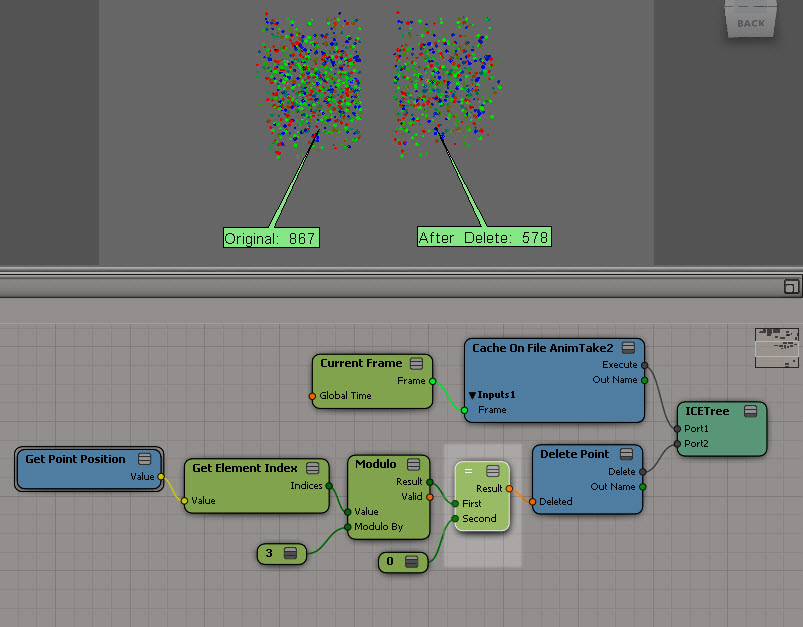This screenshot has height=627, width=803.
Task: Click the ICETree Port2 input
Action: pyautogui.click(x=678, y=443)
